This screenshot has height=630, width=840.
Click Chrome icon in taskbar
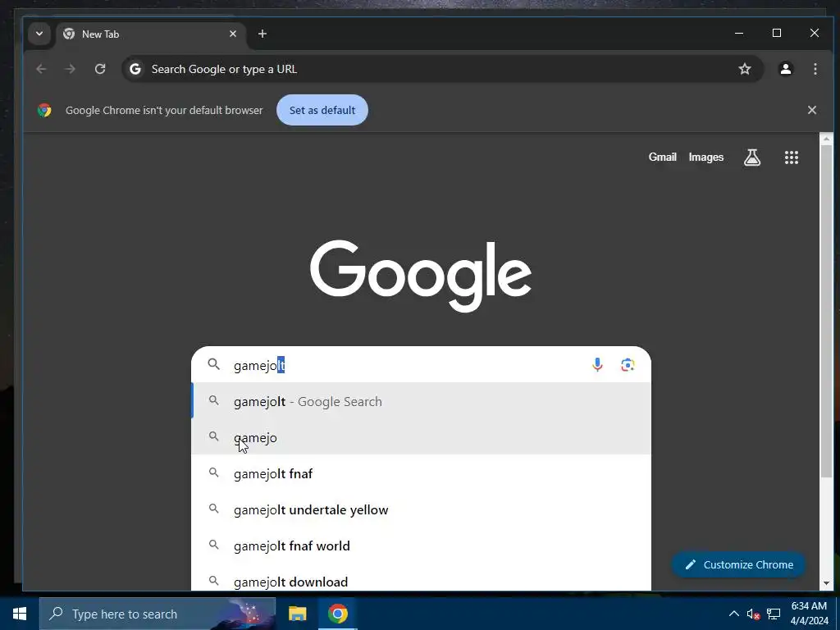[337, 614]
